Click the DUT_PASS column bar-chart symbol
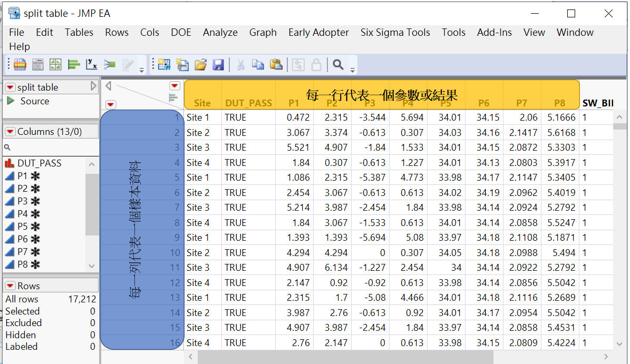630x364 pixels. [9, 163]
